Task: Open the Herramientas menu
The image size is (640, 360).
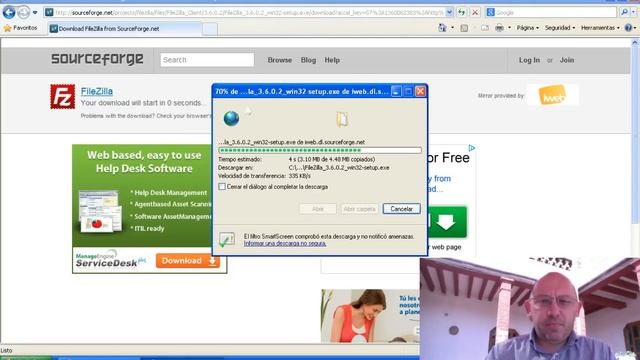Action: tap(600, 28)
